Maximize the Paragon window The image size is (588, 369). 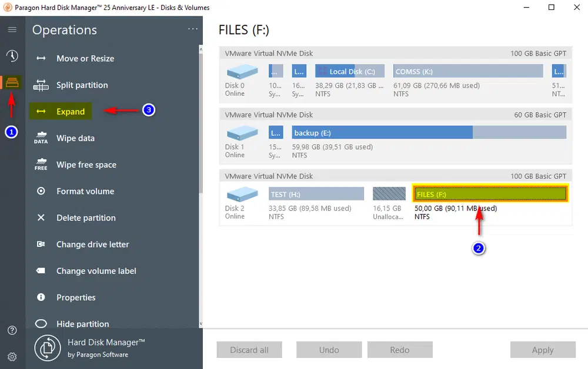pyautogui.click(x=552, y=7)
